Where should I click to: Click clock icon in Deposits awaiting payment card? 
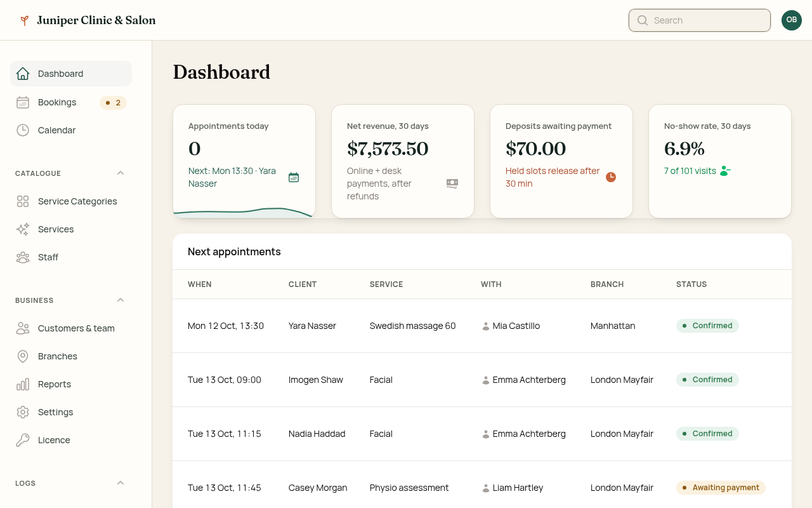coord(611,177)
